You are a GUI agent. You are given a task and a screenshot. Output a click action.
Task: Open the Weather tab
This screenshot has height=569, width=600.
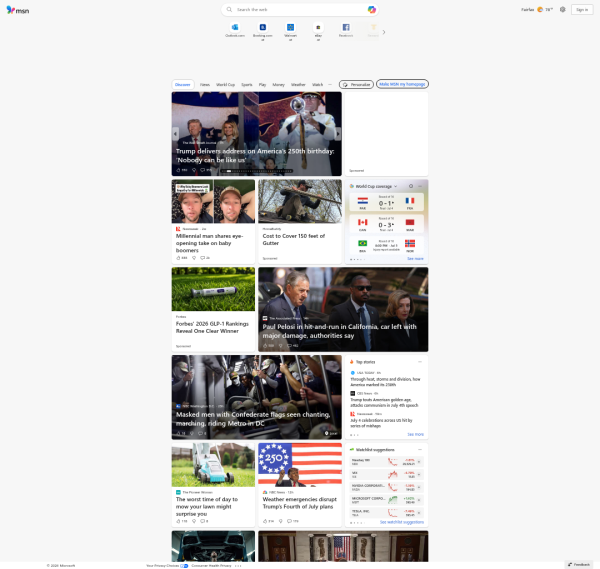(x=298, y=85)
